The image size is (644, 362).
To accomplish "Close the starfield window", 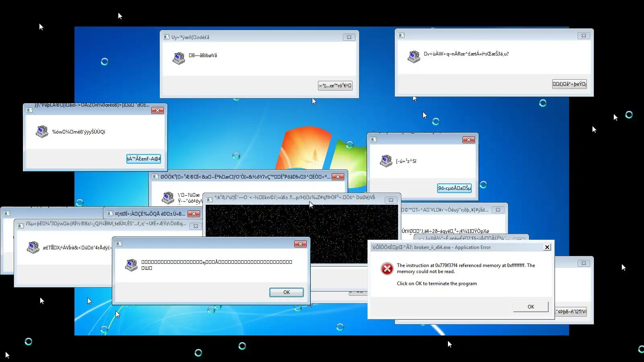I will (x=391, y=200).
